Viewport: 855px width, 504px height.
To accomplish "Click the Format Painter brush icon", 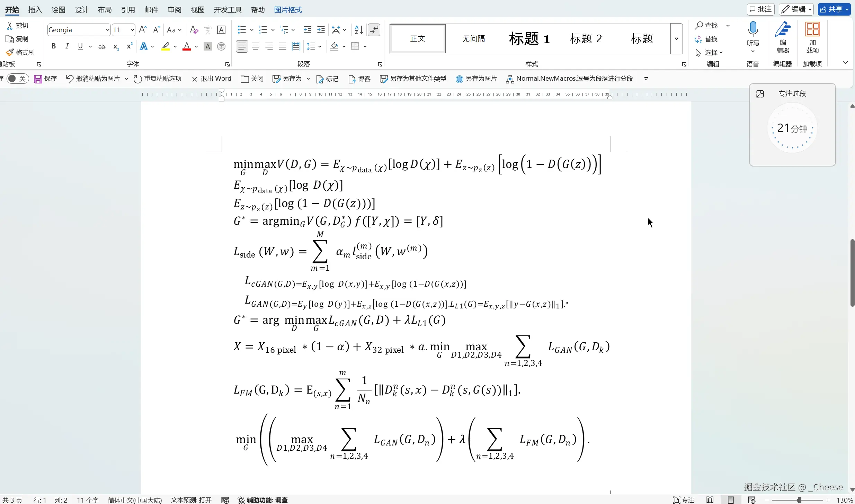I will pyautogui.click(x=10, y=52).
